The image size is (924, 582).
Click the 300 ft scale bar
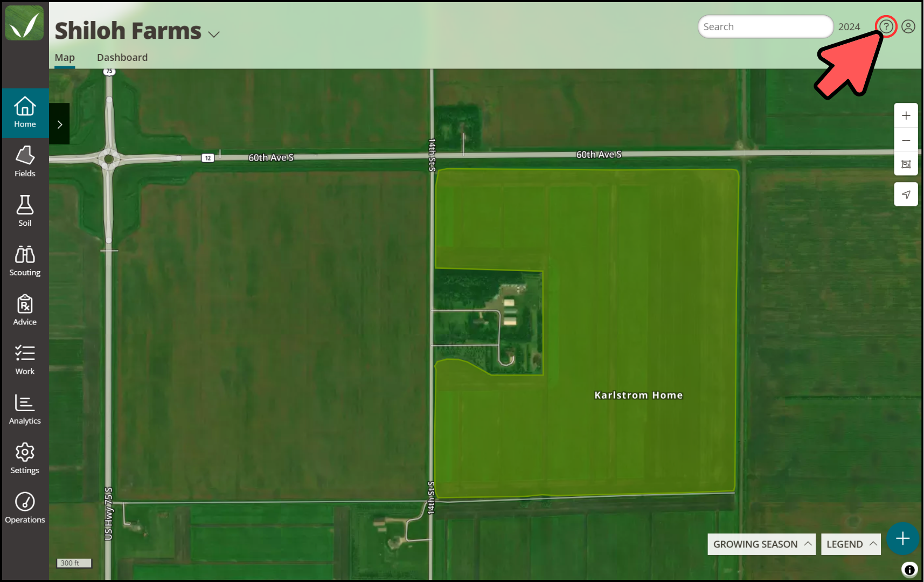74,563
